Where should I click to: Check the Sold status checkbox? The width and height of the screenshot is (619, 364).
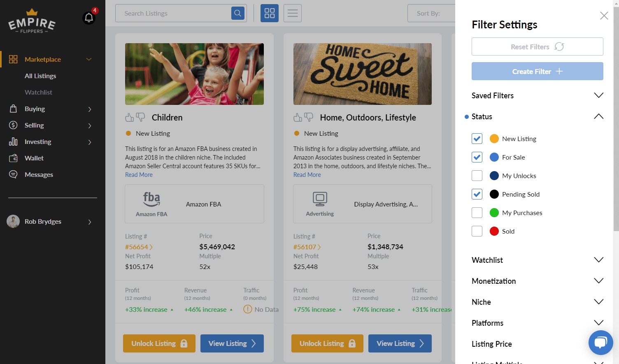pos(477,231)
